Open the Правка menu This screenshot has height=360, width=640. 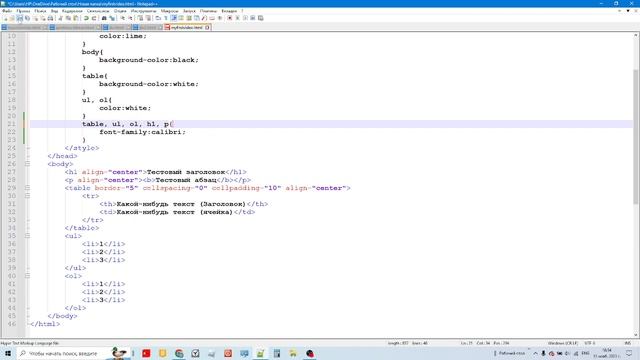(x=23, y=11)
